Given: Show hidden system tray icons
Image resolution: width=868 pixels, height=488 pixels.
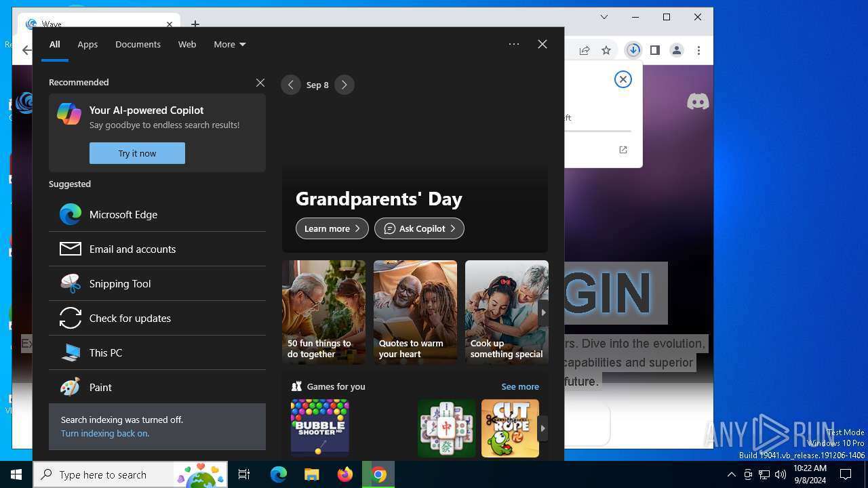Looking at the screenshot, I should [731, 474].
